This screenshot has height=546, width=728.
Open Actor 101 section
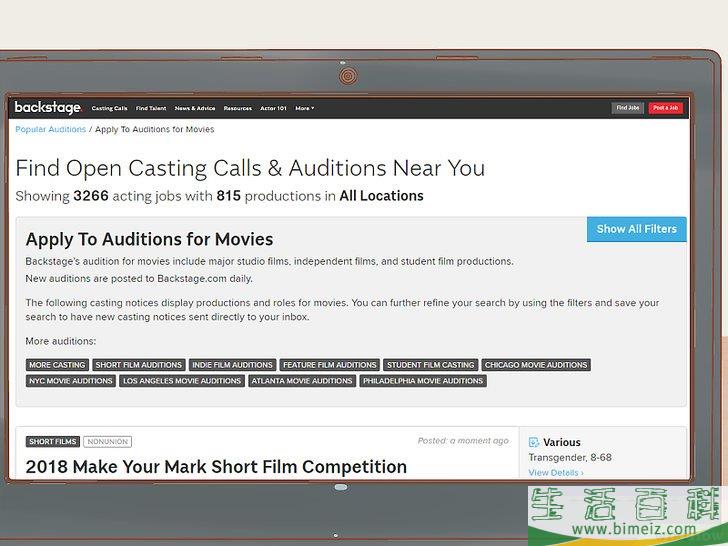273,108
